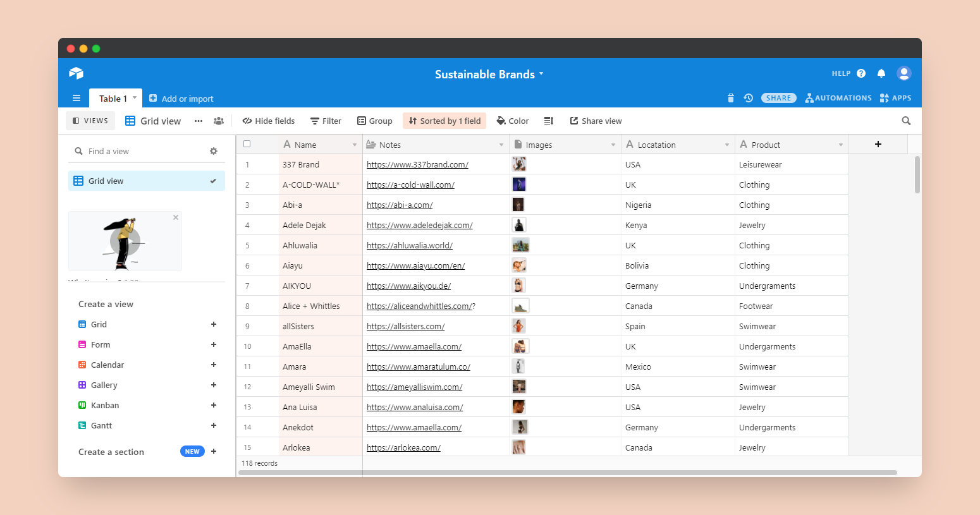Open the base history clock icon
Image resolution: width=980 pixels, height=515 pixels.
[x=749, y=98]
